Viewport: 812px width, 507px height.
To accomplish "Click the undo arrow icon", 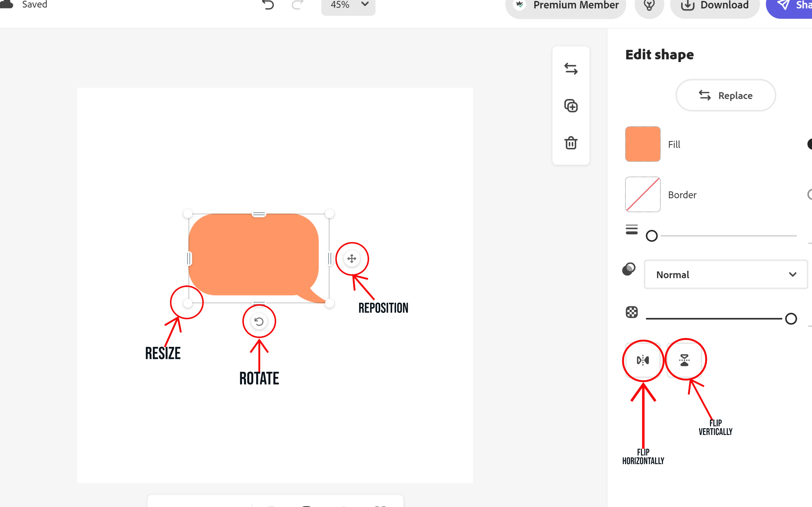I will click(x=268, y=5).
